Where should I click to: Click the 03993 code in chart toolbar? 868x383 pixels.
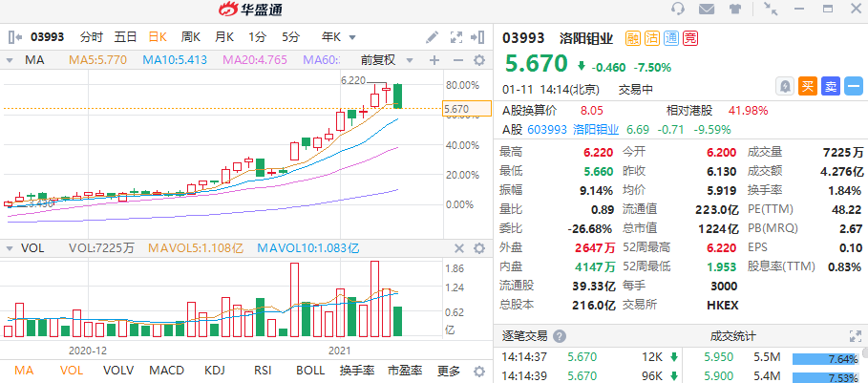(x=48, y=37)
